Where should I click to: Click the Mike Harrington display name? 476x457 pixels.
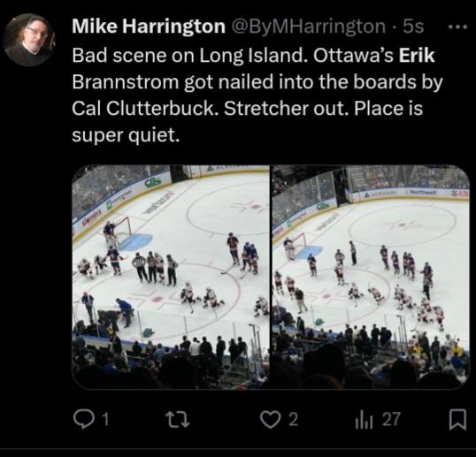(x=149, y=27)
